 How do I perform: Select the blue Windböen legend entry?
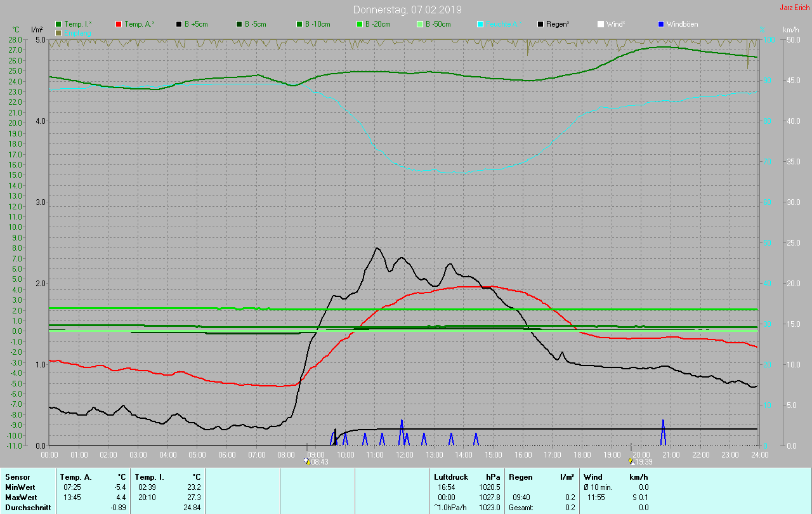(661, 24)
